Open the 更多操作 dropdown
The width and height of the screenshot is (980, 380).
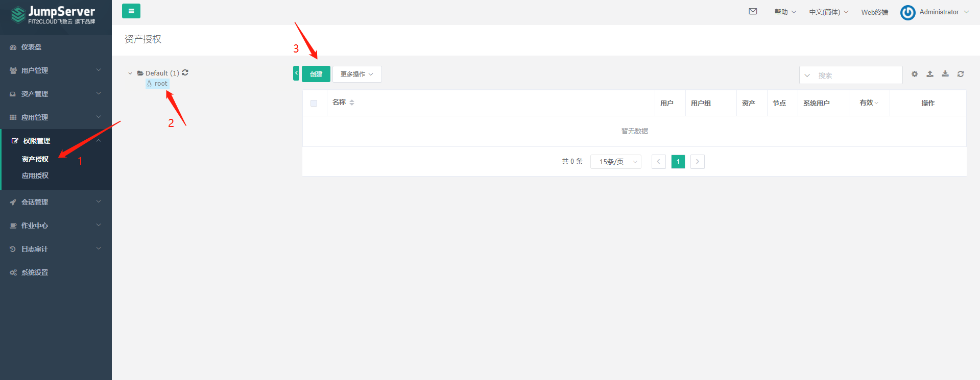[x=357, y=74]
